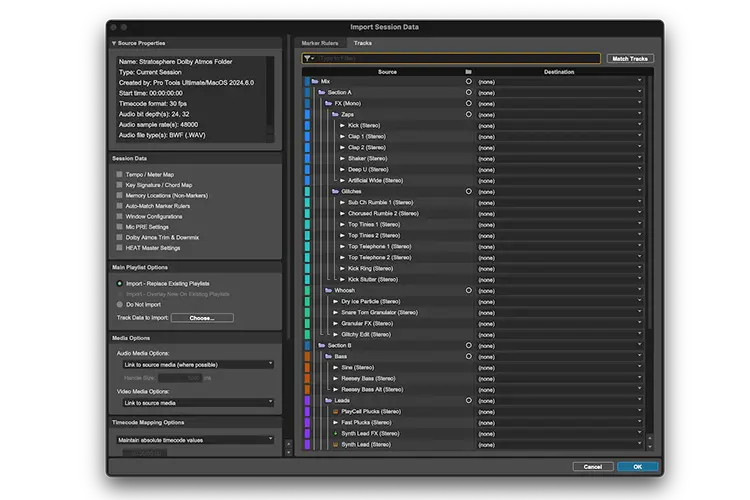The width and height of the screenshot is (750, 500).
Task: Switch to the Marker Rulers tab
Action: coord(320,43)
